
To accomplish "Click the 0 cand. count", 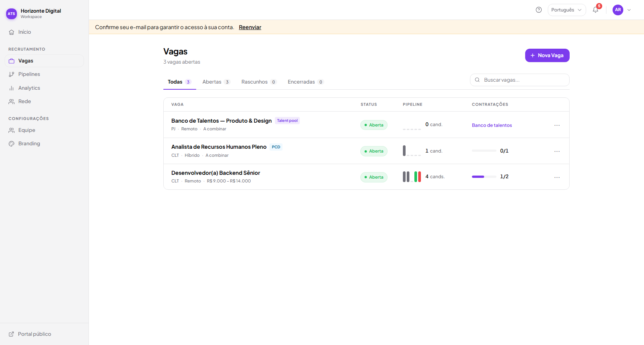I will click(x=434, y=125).
